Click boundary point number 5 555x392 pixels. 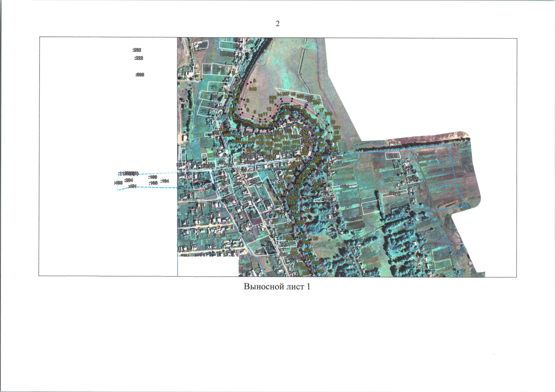click(x=254, y=80)
